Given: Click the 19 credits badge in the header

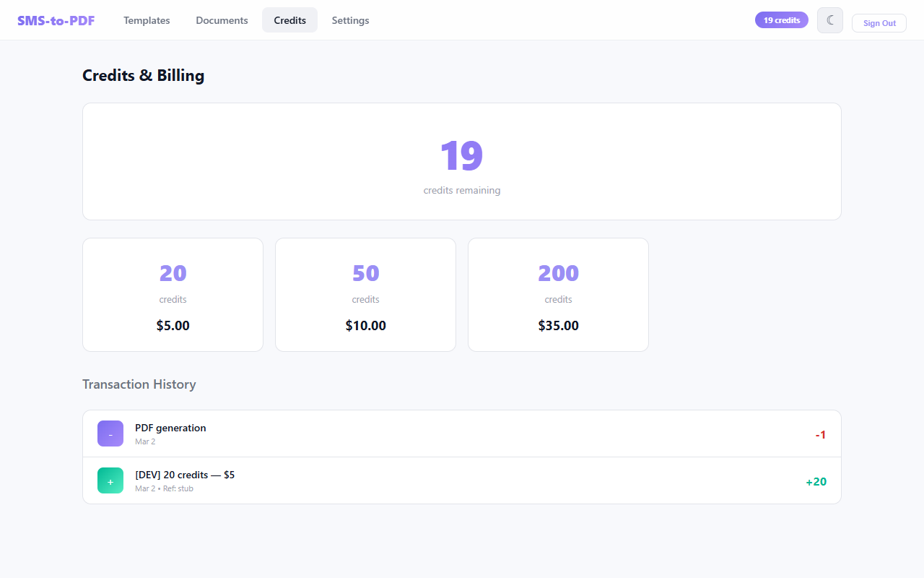Looking at the screenshot, I should (x=781, y=20).
